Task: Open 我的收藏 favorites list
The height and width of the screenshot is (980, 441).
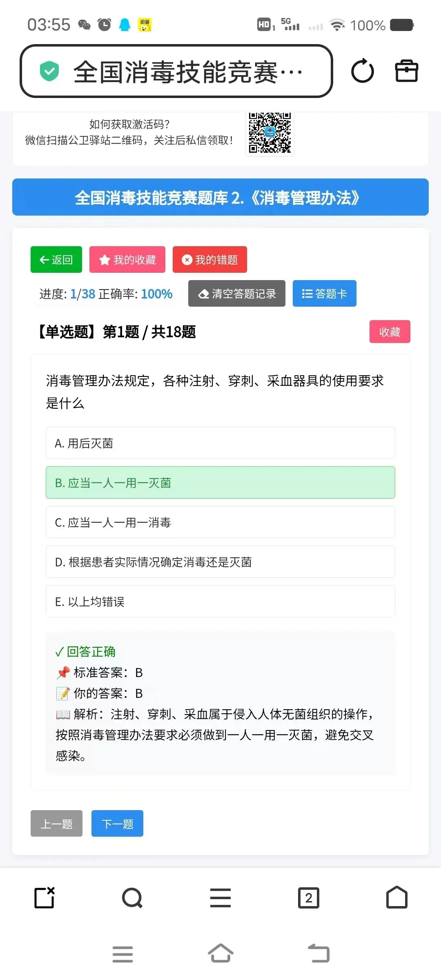Action: (x=127, y=260)
